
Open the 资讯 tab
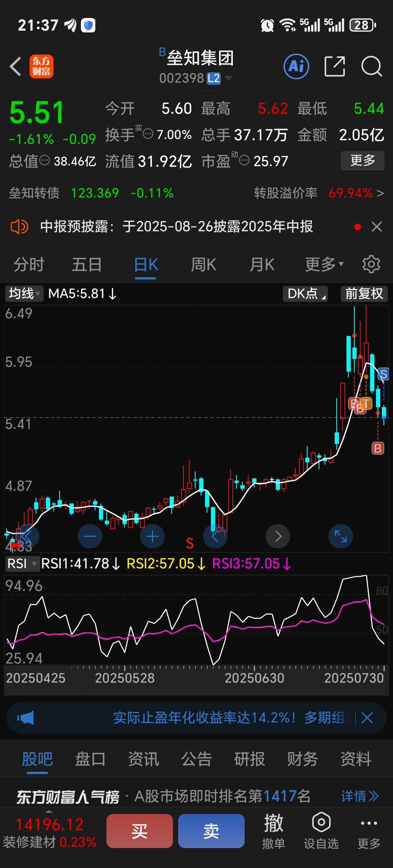[x=143, y=759]
